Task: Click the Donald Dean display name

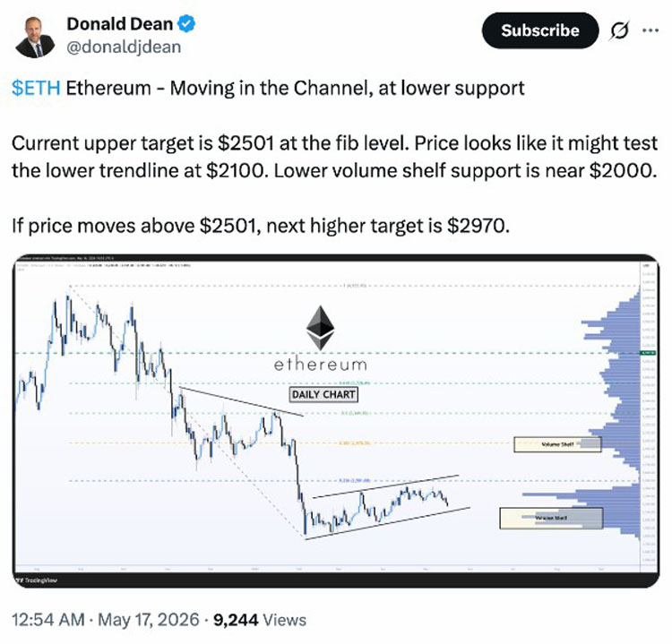Action: [119, 23]
